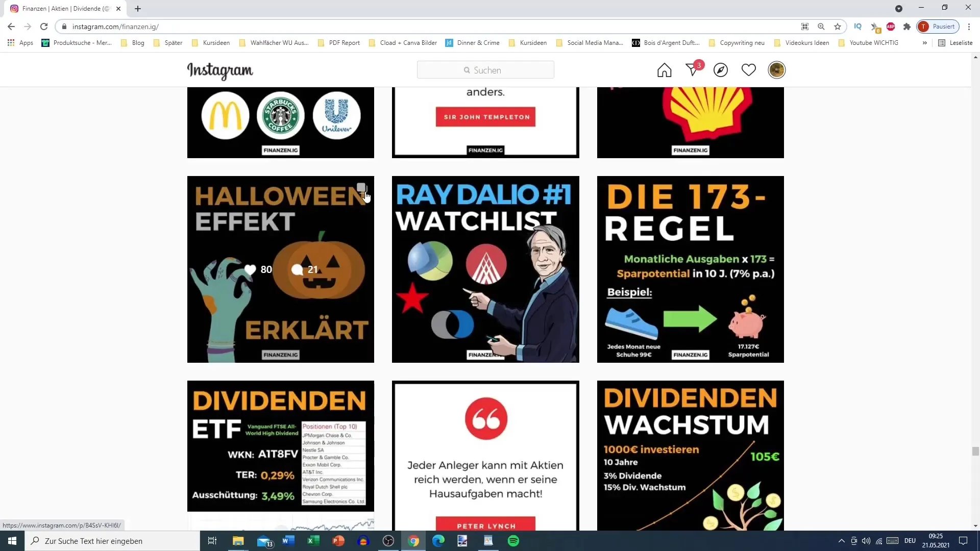The width and height of the screenshot is (980, 551).
Task: Open the IQ extension
Action: [x=858, y=27]
